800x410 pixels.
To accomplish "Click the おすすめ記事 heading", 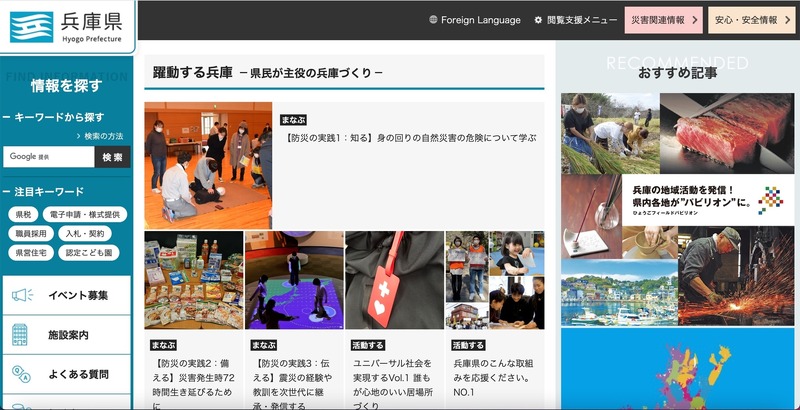I will 678,73.
